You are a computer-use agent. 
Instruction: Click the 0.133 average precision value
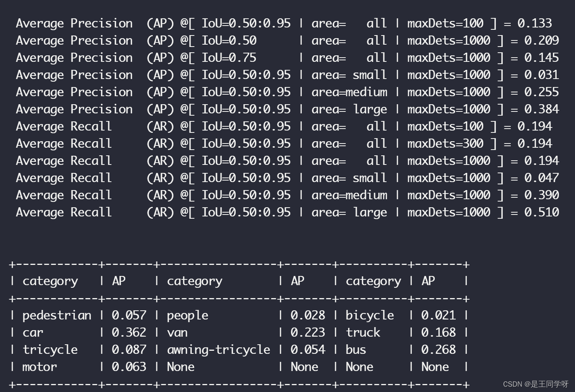click(535, 23)
